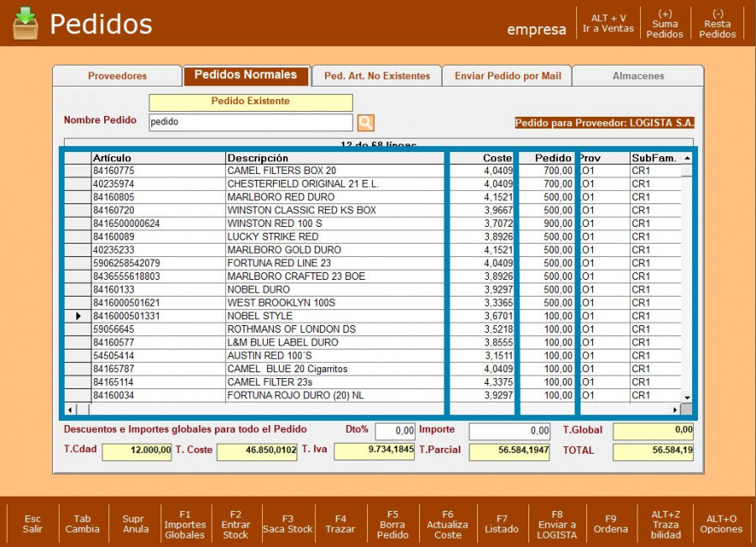Click the Dto% input field
The width and height of the screenshot is (756, 547).
[x=395, y=431]
